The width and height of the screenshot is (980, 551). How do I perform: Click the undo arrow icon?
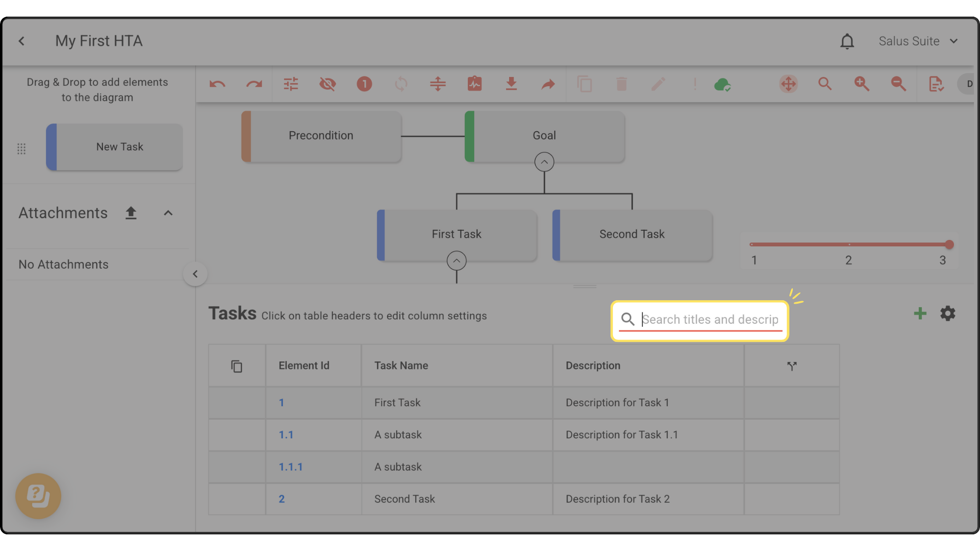tap(217, 84)
